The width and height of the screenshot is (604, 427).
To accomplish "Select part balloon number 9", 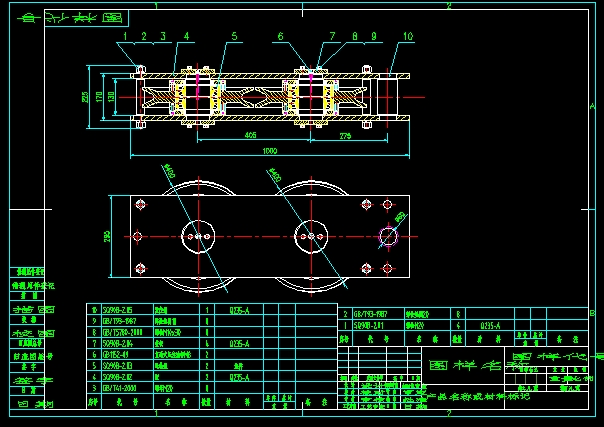I will 374,37.
